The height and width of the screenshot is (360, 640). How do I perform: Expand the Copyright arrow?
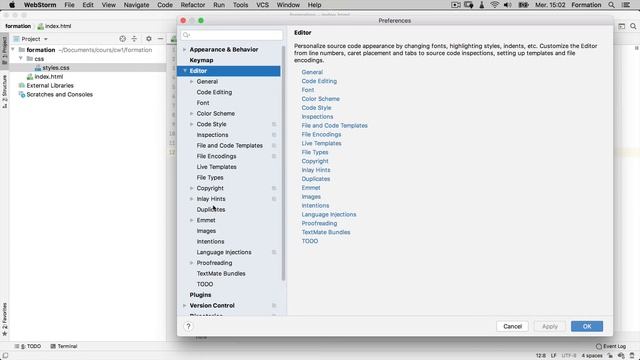point(191,188)
